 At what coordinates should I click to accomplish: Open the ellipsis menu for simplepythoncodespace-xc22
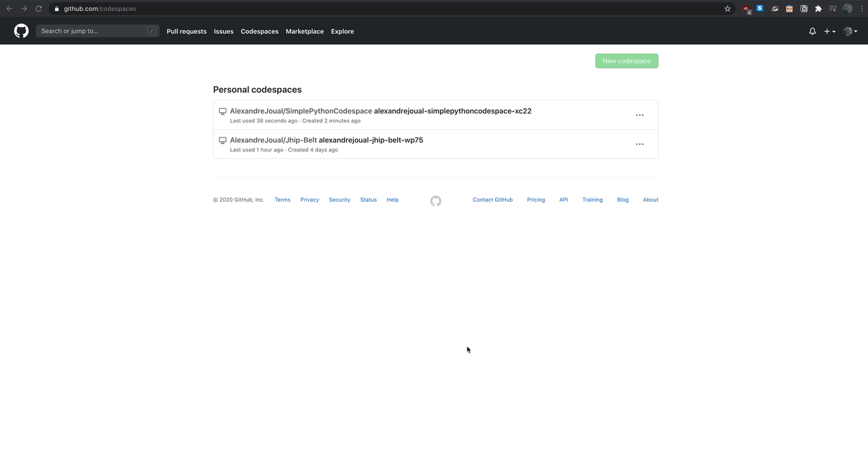tap(639, 115)
